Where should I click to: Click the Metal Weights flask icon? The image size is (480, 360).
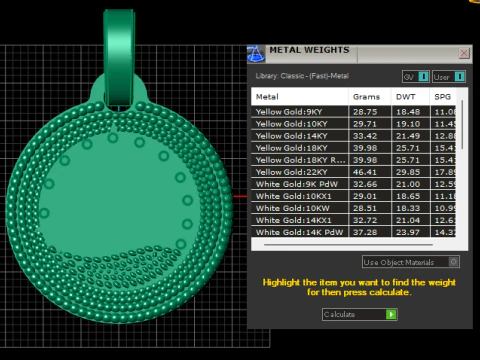coord(256,53)
